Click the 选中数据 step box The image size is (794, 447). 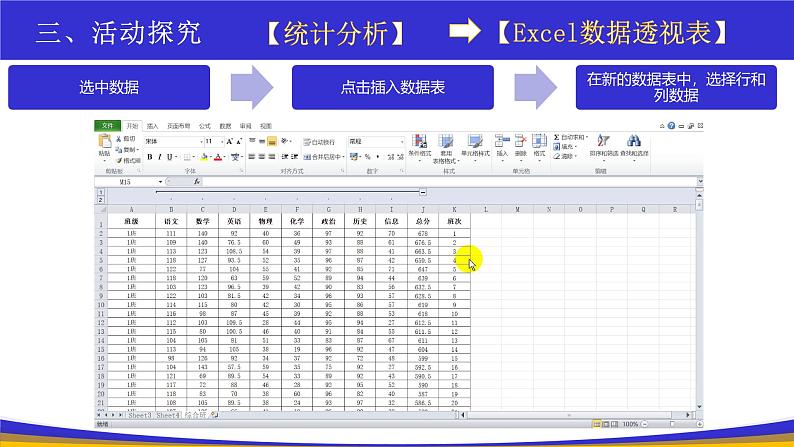[109, 87]
